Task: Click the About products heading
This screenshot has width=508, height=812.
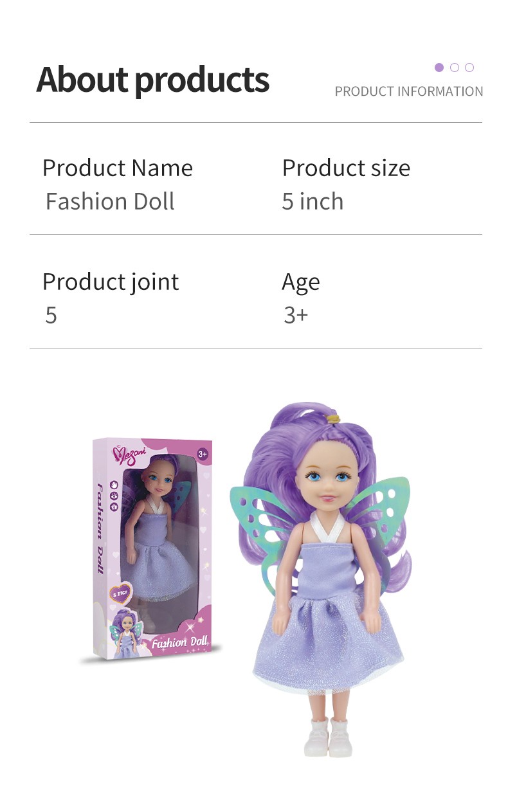Action: click(152, 79)
